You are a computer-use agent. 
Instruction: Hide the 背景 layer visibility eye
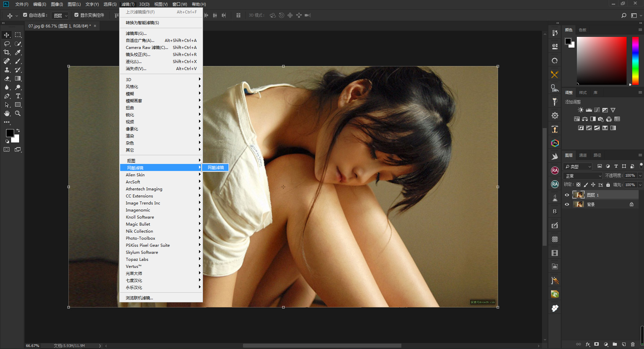point(567,205)
